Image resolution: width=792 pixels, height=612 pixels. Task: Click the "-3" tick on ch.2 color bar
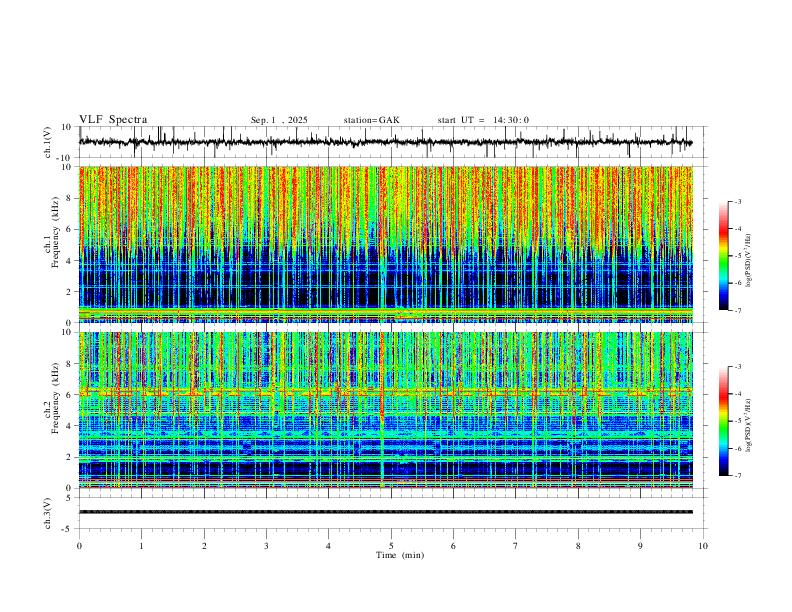pos(738,367)
